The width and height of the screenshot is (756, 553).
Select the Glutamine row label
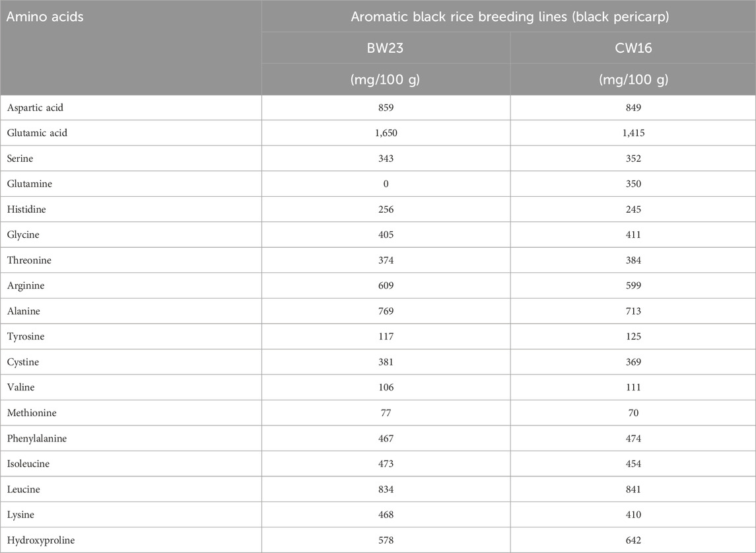pos(30,184)
